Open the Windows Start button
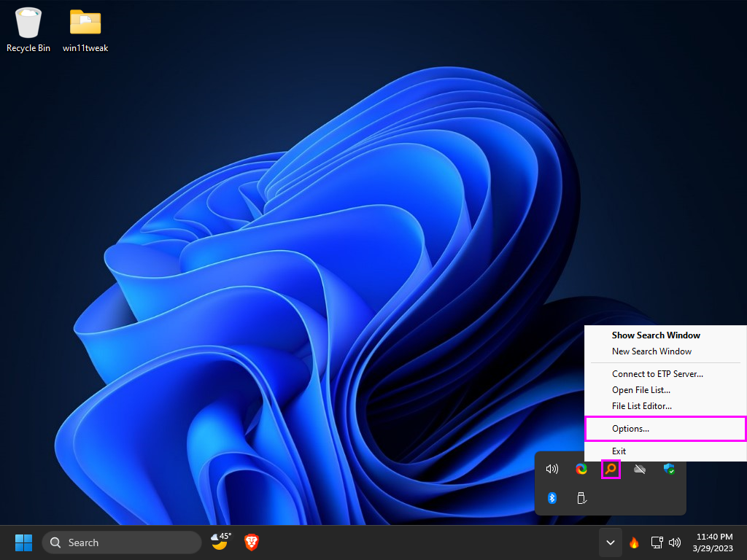Viewport: 747px width, 560px height. tap(23, 542)
